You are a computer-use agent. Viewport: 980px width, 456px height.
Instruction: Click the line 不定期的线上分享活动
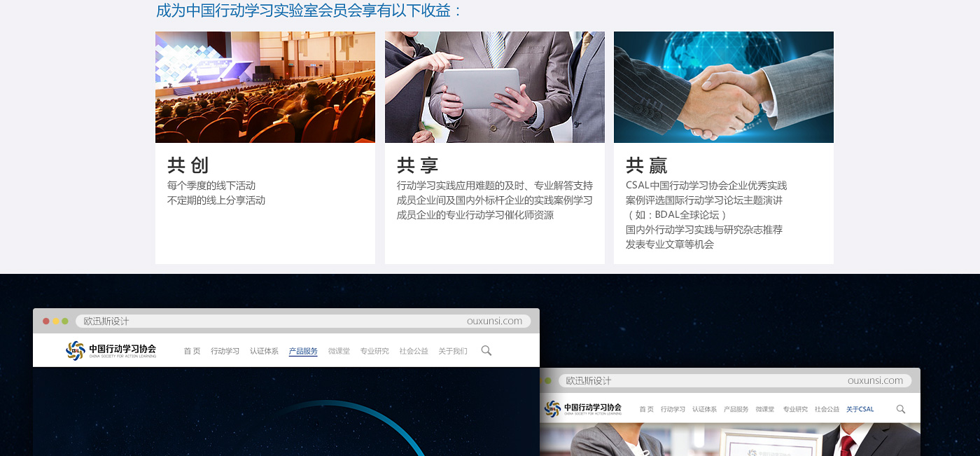216,200
